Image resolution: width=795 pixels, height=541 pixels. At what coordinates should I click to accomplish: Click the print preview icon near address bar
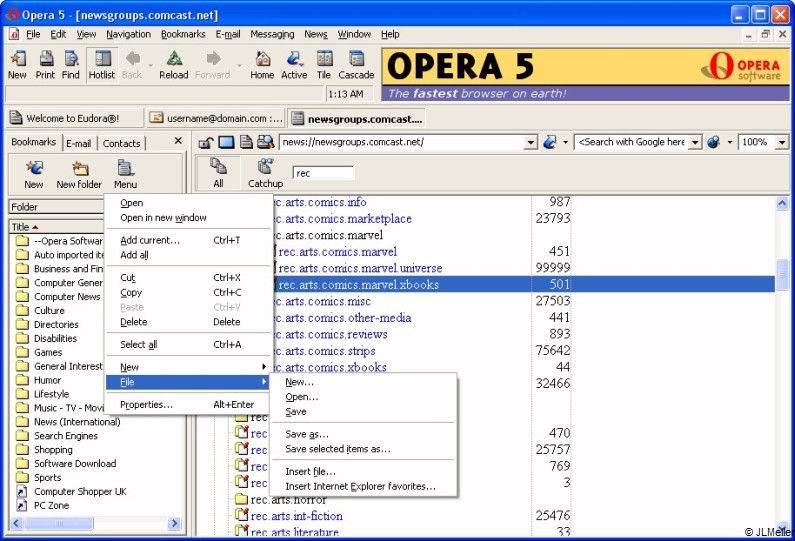[265, 142]
